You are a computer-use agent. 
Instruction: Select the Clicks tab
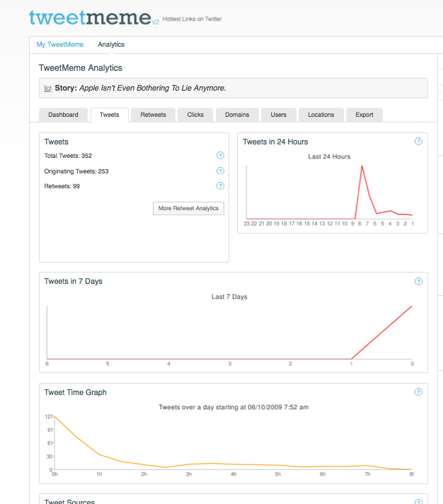pyautogui.click(x=195, y=115)
